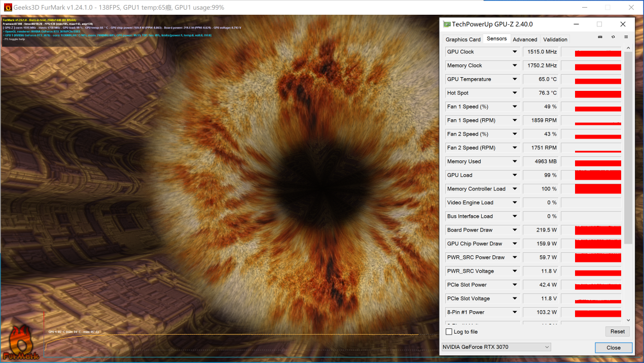The image size is (644, 363).
Task: Open the Advanced tab
Action: [525, 40]
